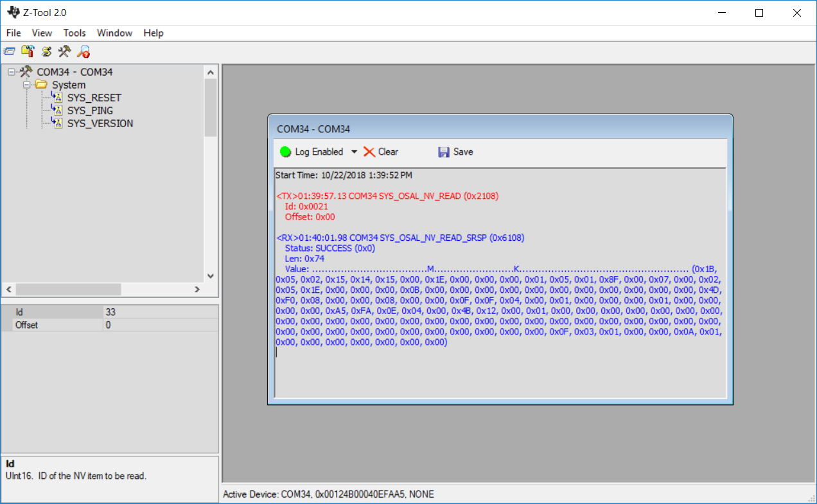Clear the COM34 log output

point(380,152)
